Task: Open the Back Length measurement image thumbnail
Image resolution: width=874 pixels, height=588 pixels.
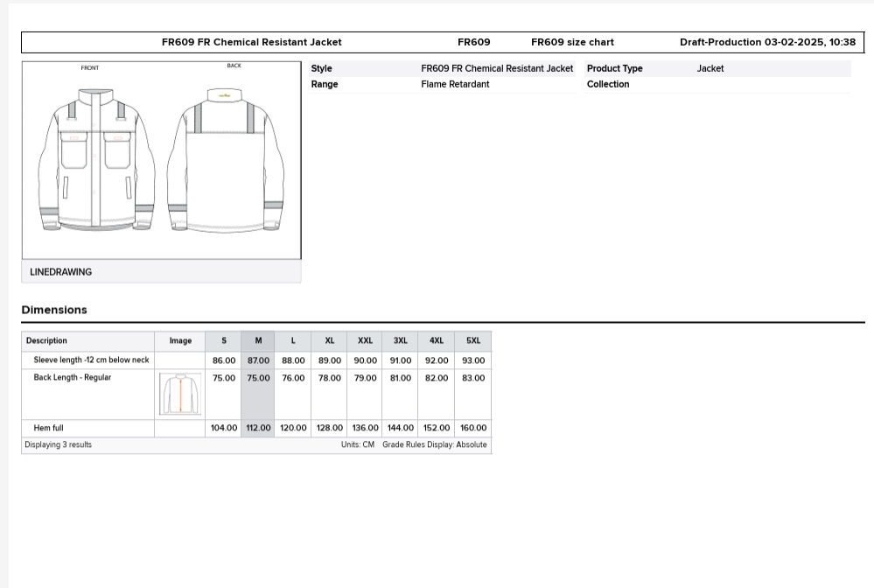Action: [x=180, y=394]
